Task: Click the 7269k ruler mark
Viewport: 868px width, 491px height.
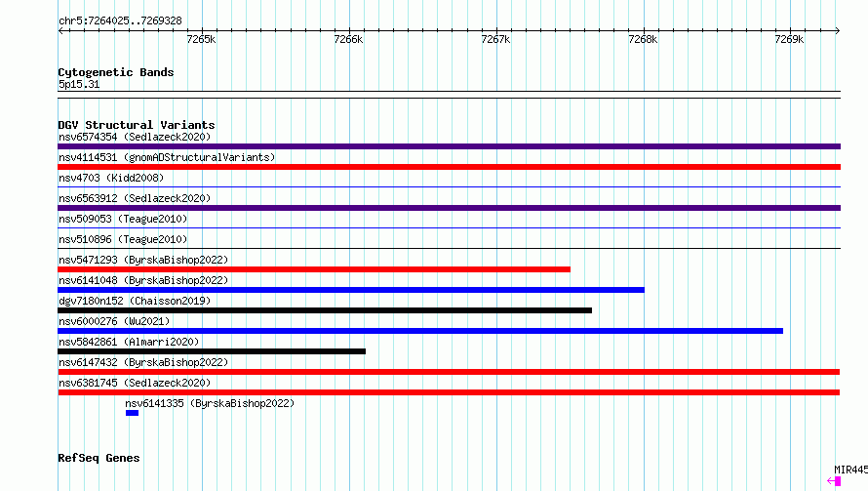Action: [789, 39]
